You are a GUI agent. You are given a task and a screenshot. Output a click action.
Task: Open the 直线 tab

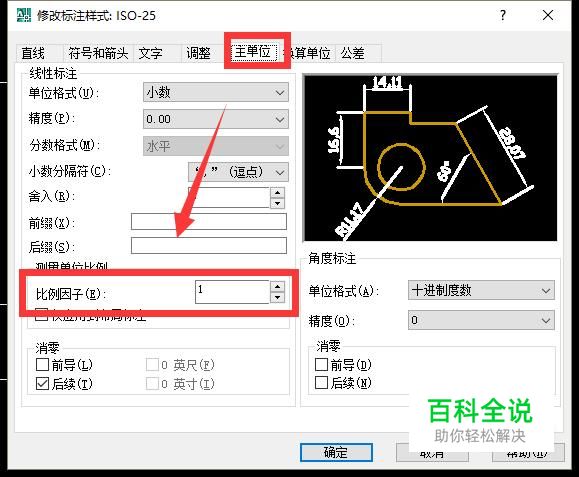coord(40,53)
